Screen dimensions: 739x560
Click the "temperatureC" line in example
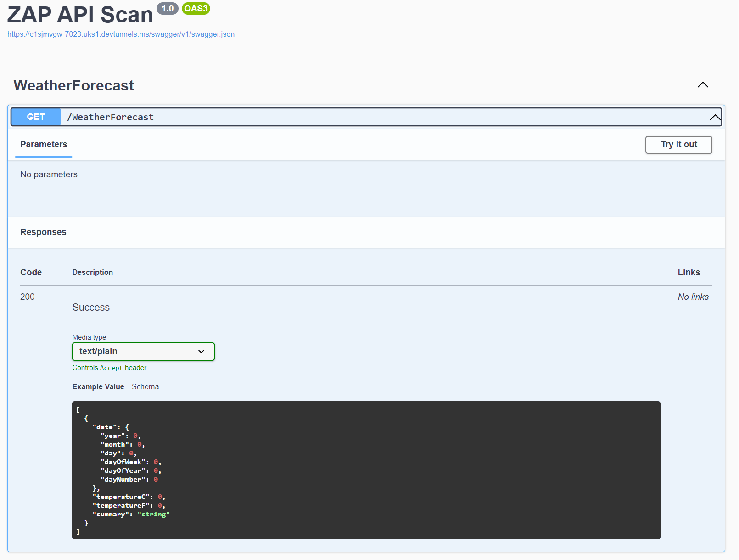pos(129,497)
